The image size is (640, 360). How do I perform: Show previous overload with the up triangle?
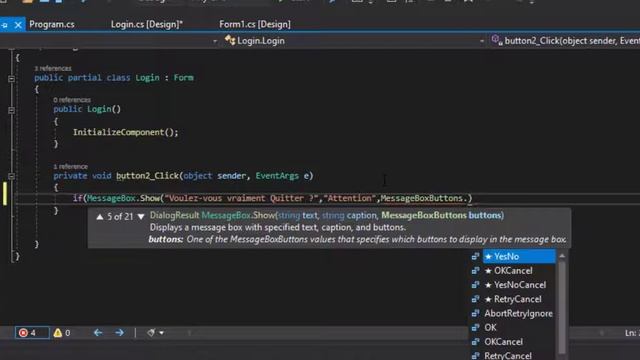pyautogui.click(x=100, y=217)
